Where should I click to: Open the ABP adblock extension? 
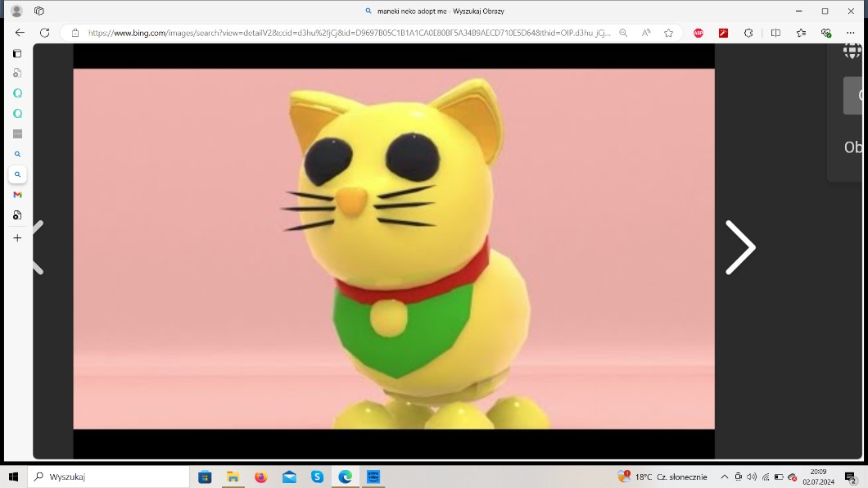click(698, 33)
